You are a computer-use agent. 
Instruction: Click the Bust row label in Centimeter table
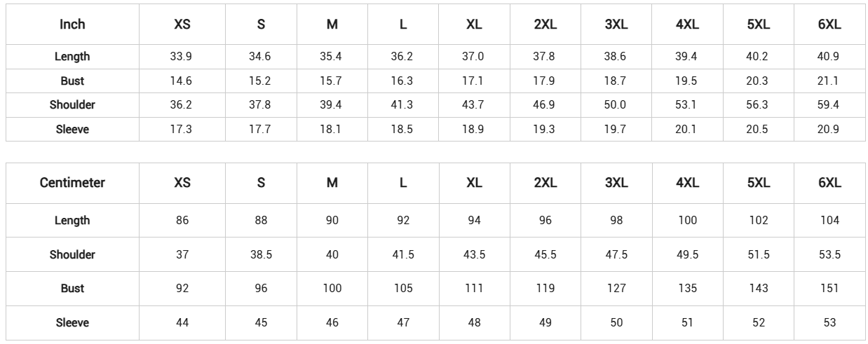coord(72,288)
